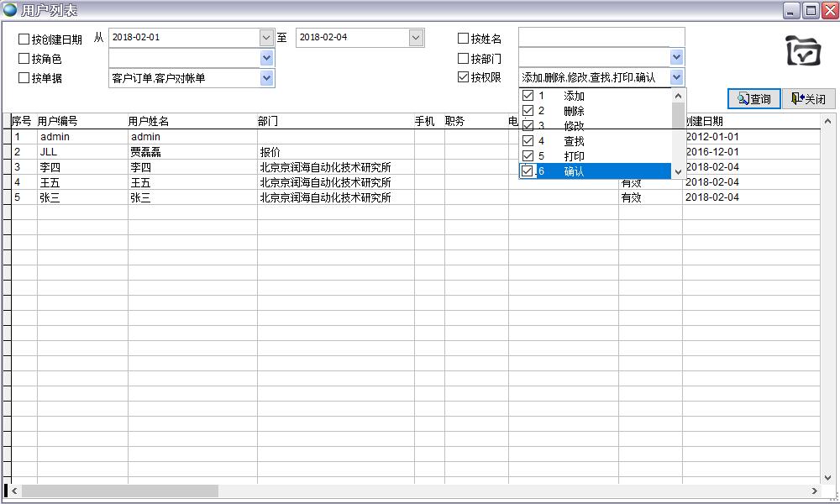Select 确认 option in permissions list
Image resolution: width=840 pixels, height=504 pixels.
pyautogui.click(x=575, y=171)
